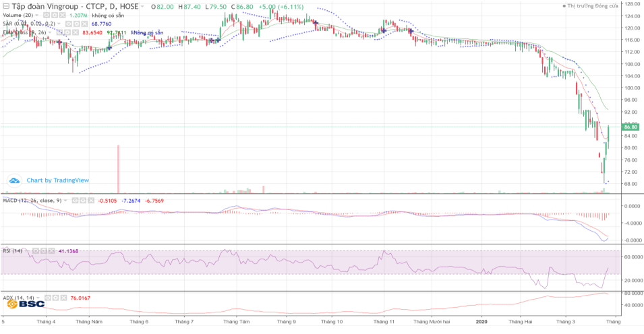Viewport: 644px width, 334px height.
Task: Hide the Volume indicator with eye icon
Action: tap(47, 15)
